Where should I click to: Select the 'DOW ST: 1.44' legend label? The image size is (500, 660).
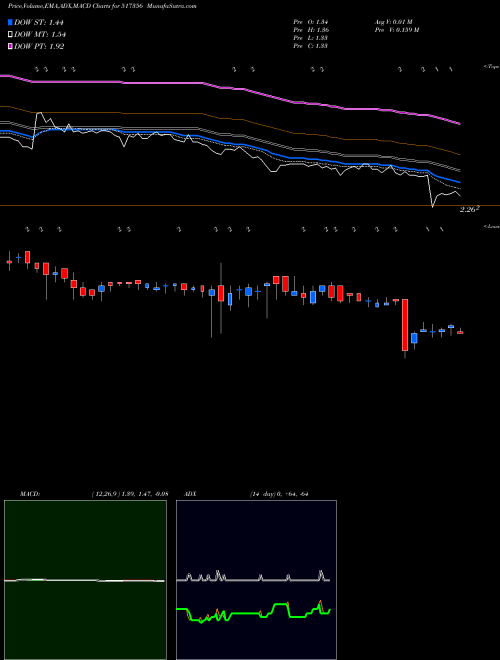(x=39, y=22)
